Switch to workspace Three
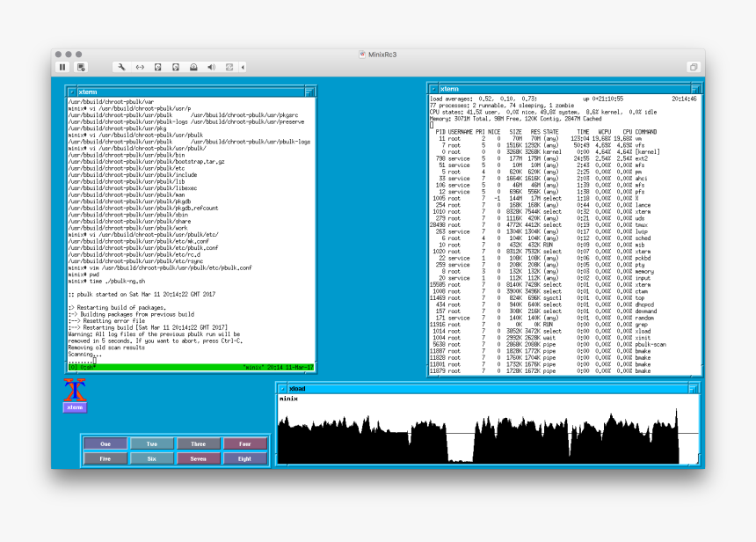Screen dimensions: 756x542 tap(198, 443)
